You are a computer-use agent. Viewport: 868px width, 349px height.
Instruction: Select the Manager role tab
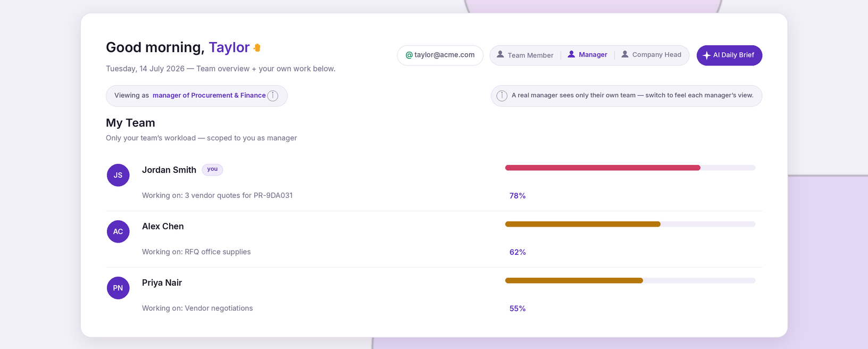pyautogui.click(x=588, y=55)
